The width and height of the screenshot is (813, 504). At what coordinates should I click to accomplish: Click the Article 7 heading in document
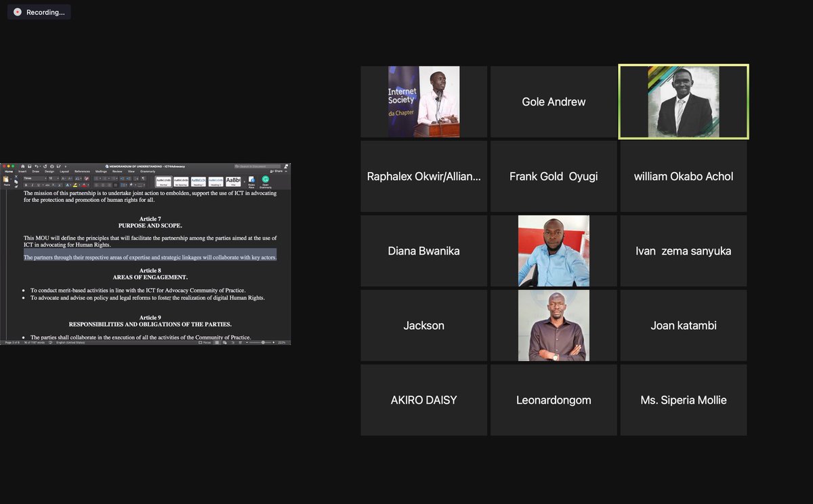pos(150,219)
